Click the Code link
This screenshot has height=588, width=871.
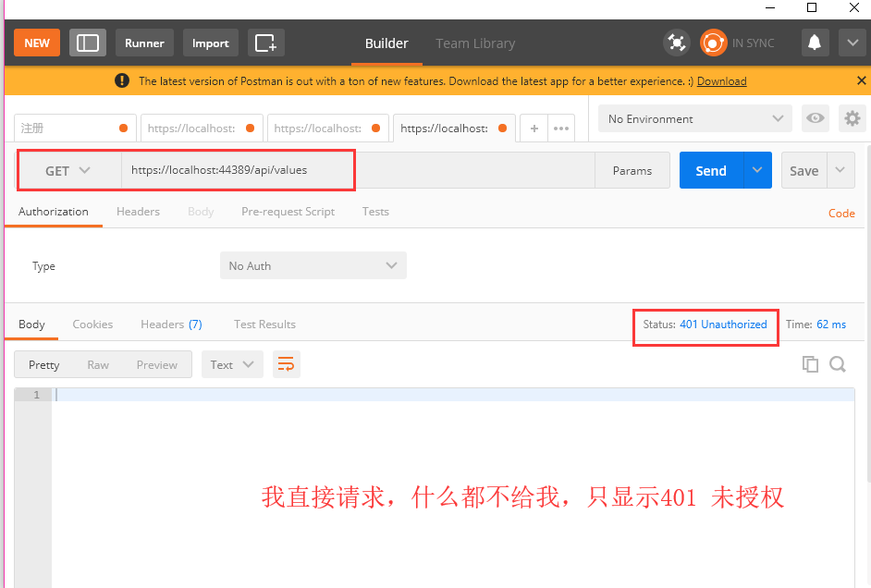841,214
